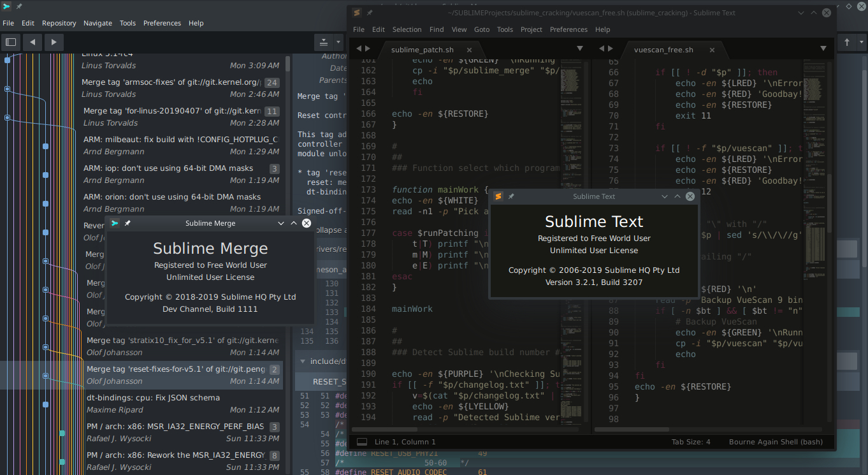This screenshot has height=475, width=868.
Task: Click the Sublime Merge about dialog logo icon
Action: click(115, 223)
